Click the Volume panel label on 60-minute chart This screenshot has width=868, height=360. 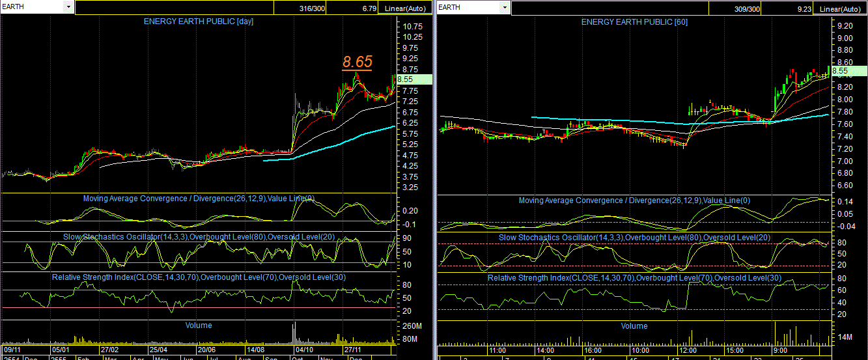tap(634, 325)
